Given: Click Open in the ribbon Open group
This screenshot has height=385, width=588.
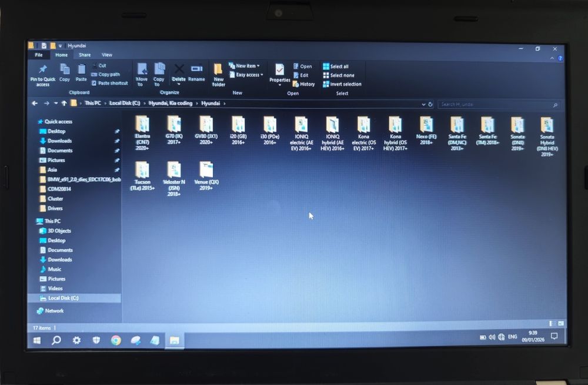Looking at the screenshot, I should pos(302,66).
